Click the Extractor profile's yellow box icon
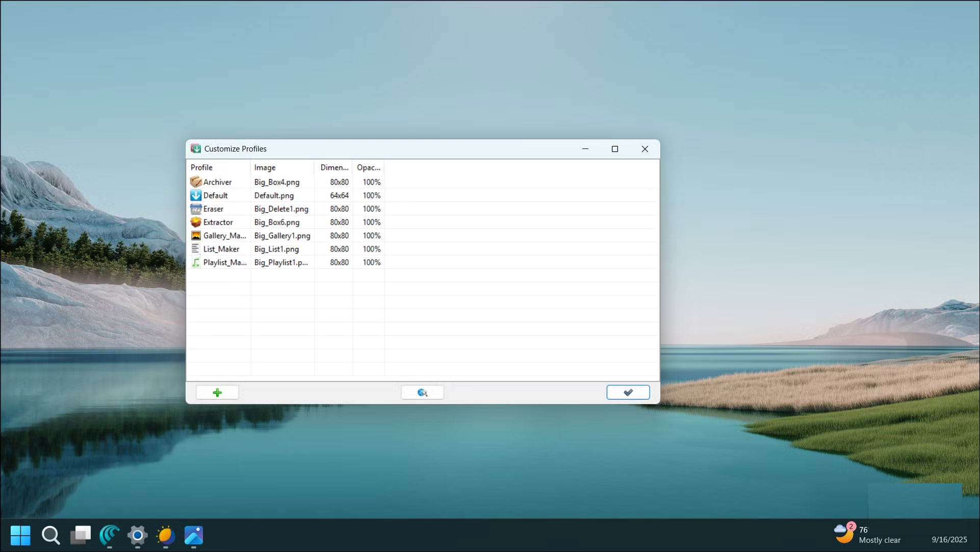The image size is (980, 552). [196, 222]
